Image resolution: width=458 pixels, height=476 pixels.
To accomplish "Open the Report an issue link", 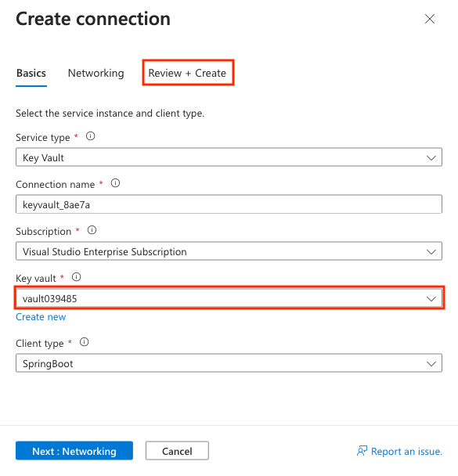I will click(x=406, y=452).
